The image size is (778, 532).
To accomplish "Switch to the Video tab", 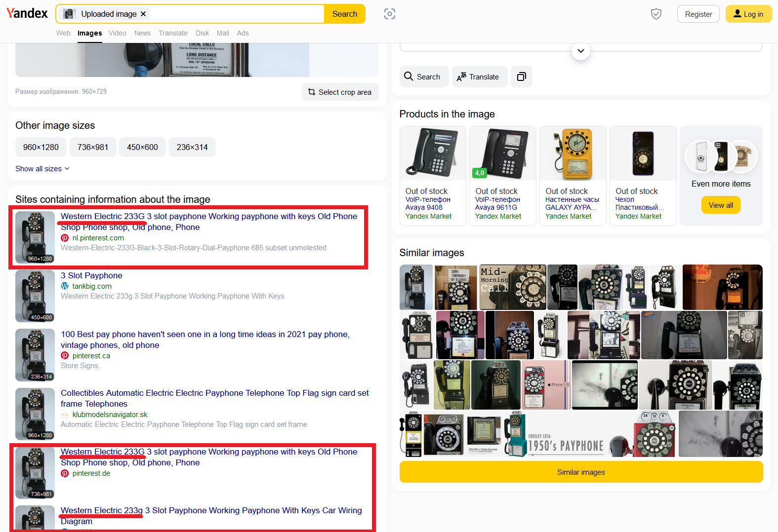I will pos(118,33).
